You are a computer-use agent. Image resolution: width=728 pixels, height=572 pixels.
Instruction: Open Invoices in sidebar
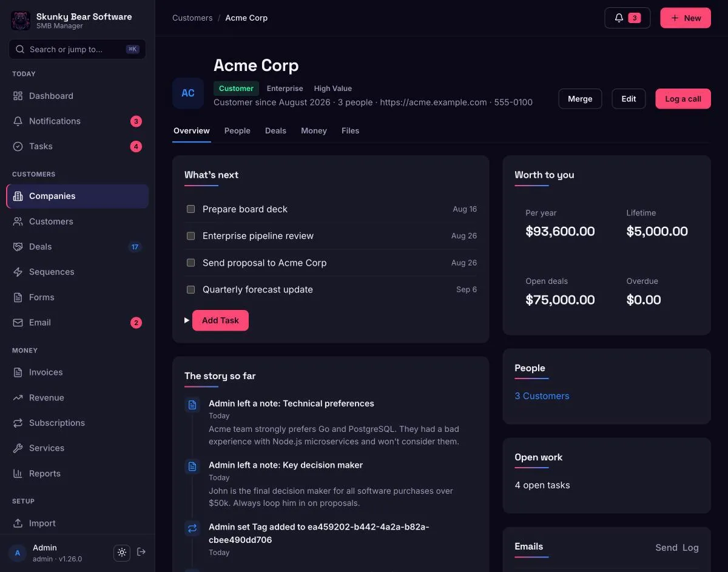coord(77,372)
